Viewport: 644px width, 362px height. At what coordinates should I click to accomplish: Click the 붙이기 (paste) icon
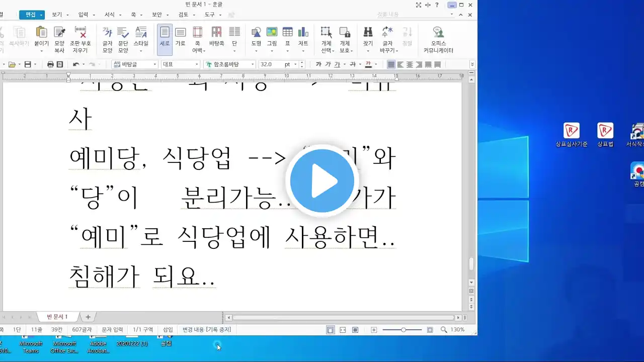coord(42,32)
